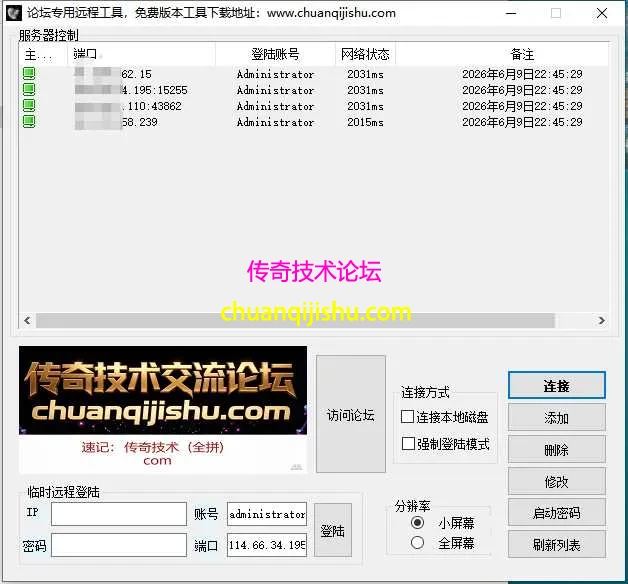Screen dimensions: 628x584
Task: Sort by the 备注 column header
Action: pyautogui.click(x=522, y=54)
